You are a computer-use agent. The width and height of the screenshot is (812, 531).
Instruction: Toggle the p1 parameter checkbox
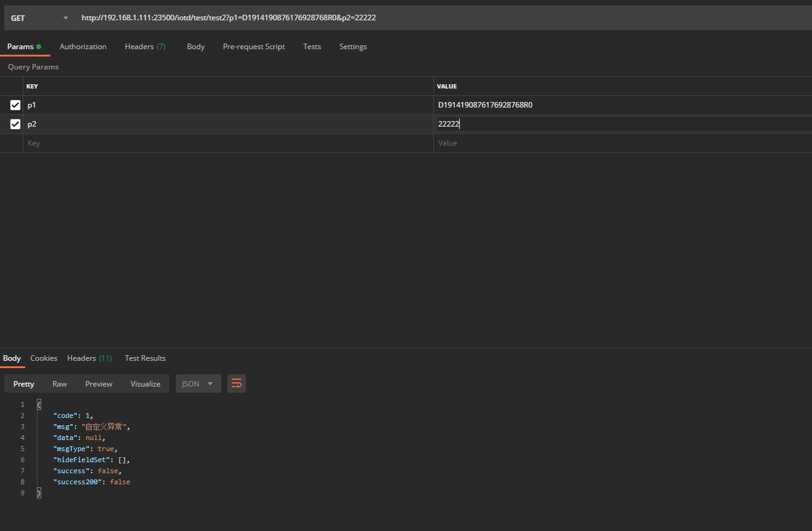point(15,105)
